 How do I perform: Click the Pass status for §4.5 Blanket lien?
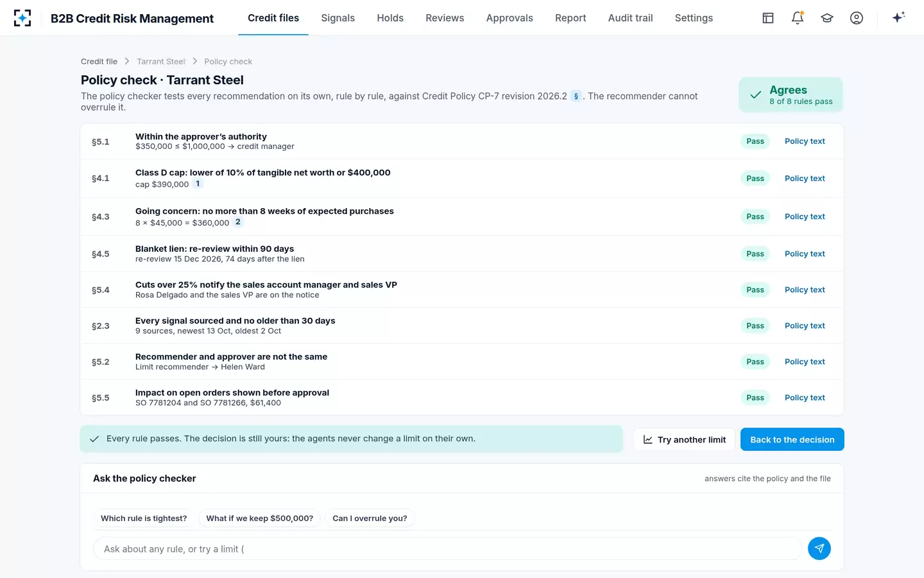pyautogui.click(x=755, y=254)
